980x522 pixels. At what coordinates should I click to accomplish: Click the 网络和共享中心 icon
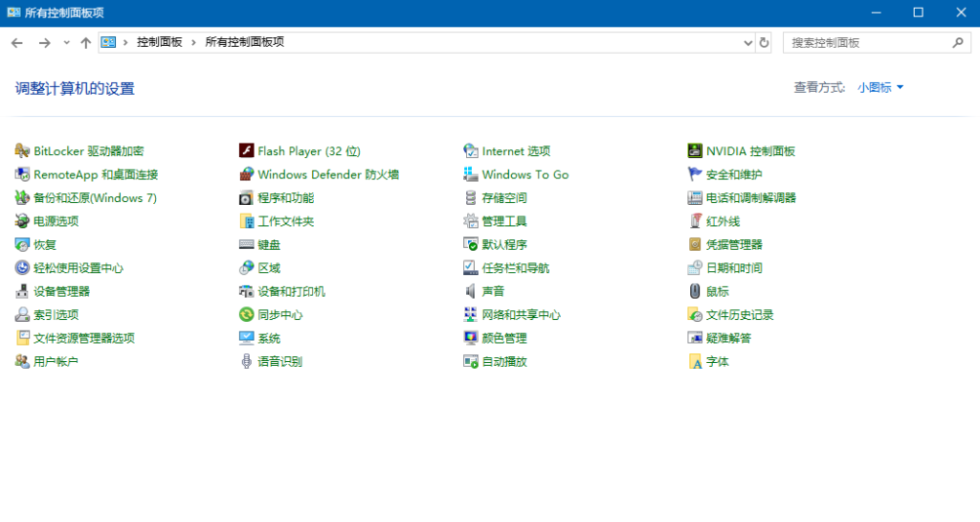(x=471, y=314)
